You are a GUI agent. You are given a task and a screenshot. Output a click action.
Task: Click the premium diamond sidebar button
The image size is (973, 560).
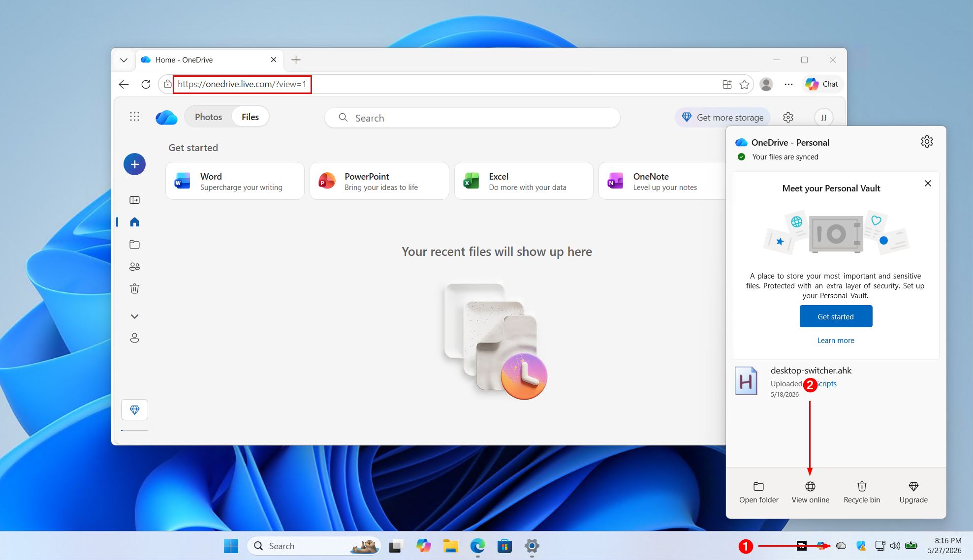(134, 409)
